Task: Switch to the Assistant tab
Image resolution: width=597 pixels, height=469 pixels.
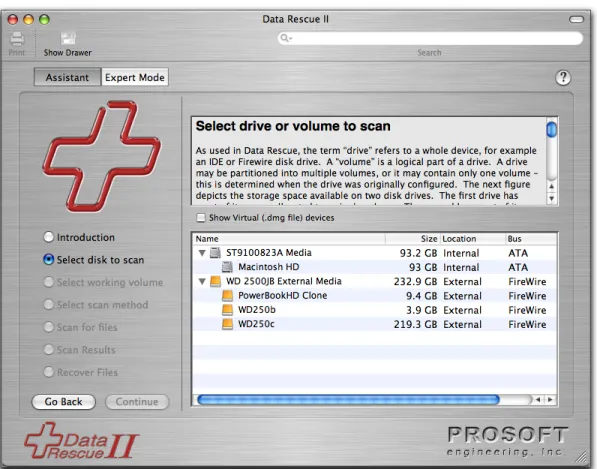Action: pyautogui.click(x=67, y=77)
